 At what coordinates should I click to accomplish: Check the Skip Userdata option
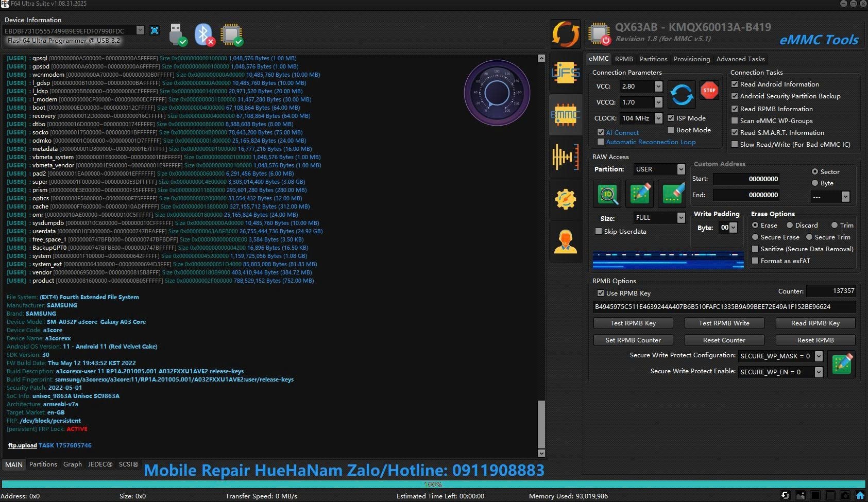pyautogui.click(x=599, y=232)
